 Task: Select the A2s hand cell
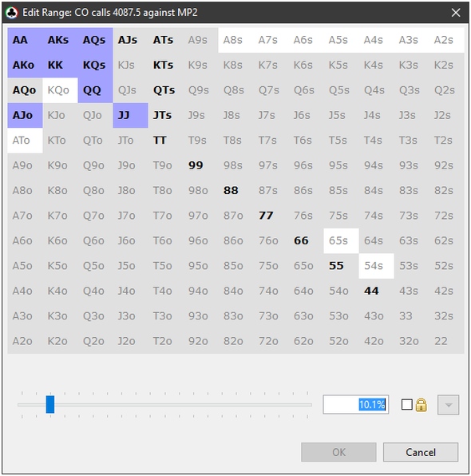(447, 40)
